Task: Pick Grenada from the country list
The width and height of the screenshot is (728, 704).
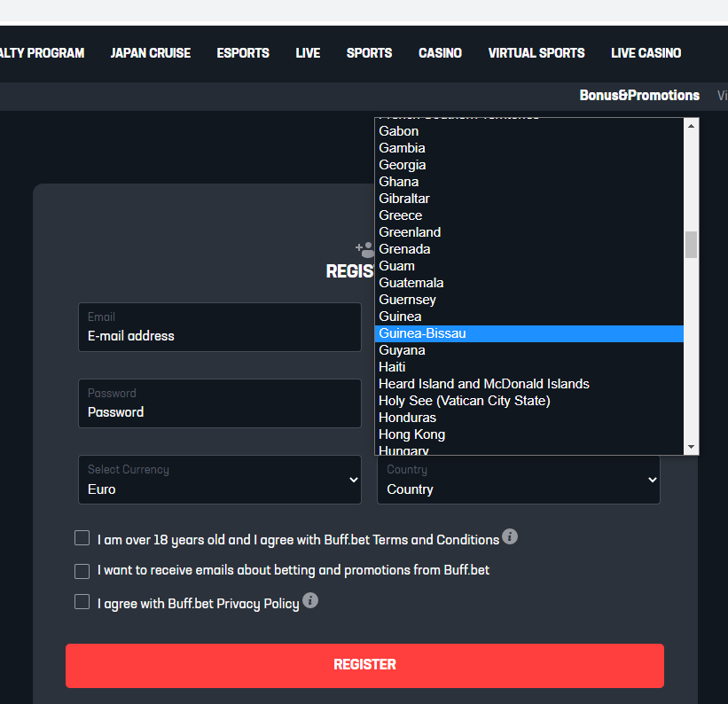Action: click(x=528, y=249)
